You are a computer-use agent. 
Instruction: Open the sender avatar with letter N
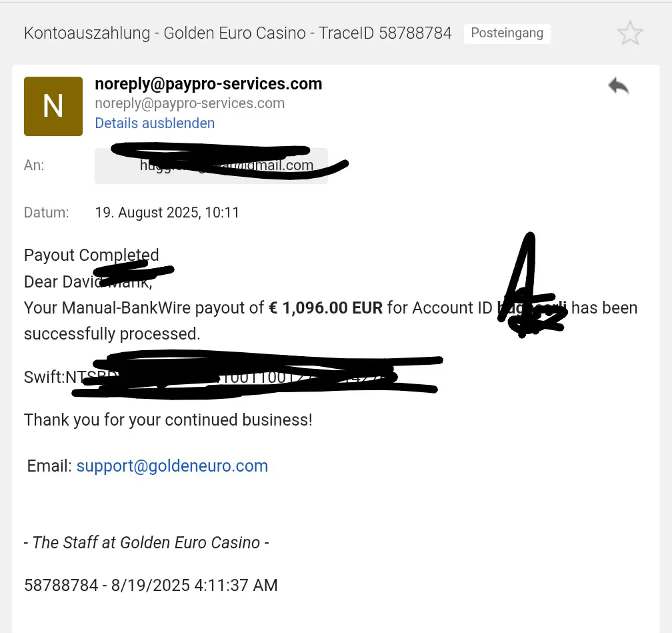[53, 106]
